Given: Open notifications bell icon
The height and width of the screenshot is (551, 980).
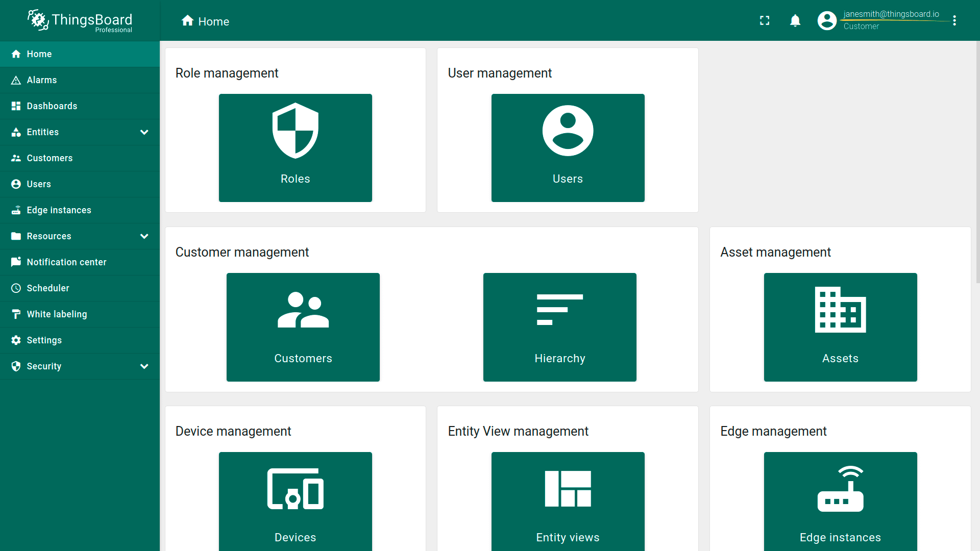Looking at the screenshot, I should [795, 20].
